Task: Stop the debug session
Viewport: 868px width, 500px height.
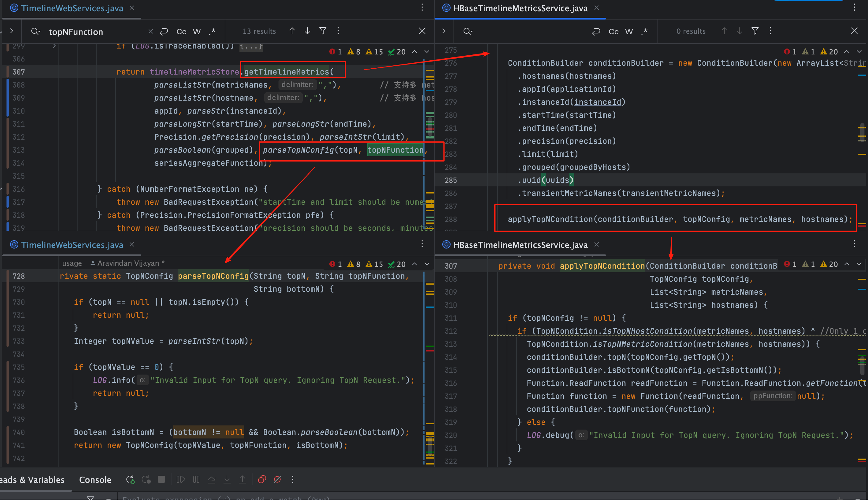Action: tap(161, 479)
